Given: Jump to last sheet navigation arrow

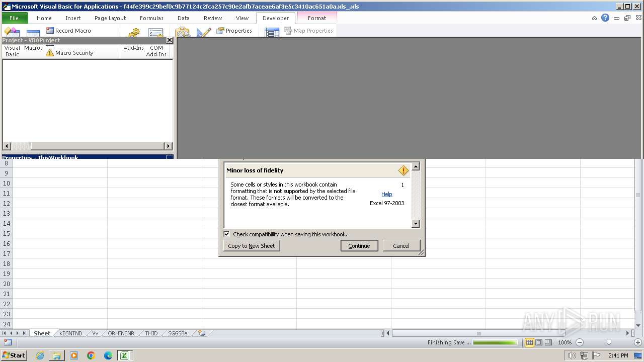Looking at the screenshot, I should (25, 333).
